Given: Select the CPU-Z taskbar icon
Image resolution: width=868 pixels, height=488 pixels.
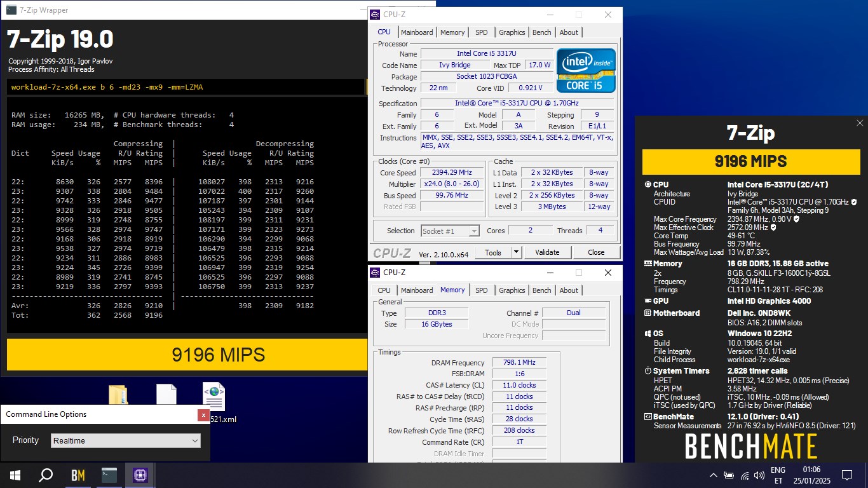Looking at the screenshot, I should pyautogui.click(x=140, y=475).
